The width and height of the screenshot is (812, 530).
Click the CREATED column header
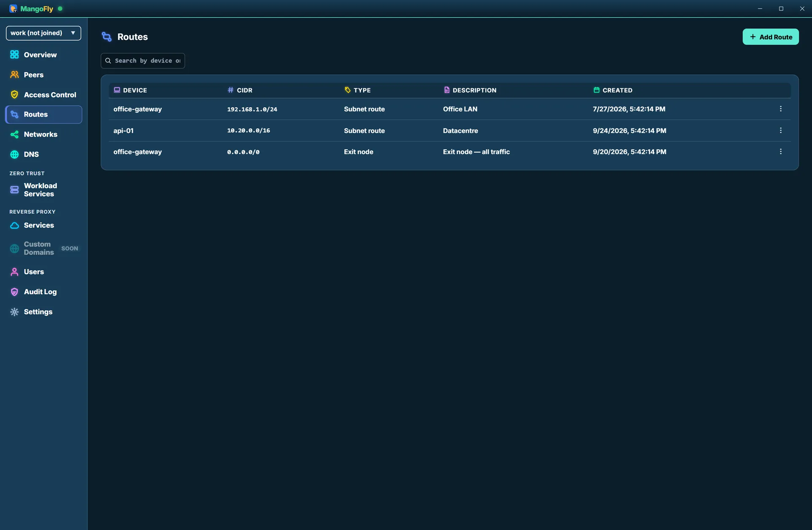pyautogui.click(x=613, y=90)
